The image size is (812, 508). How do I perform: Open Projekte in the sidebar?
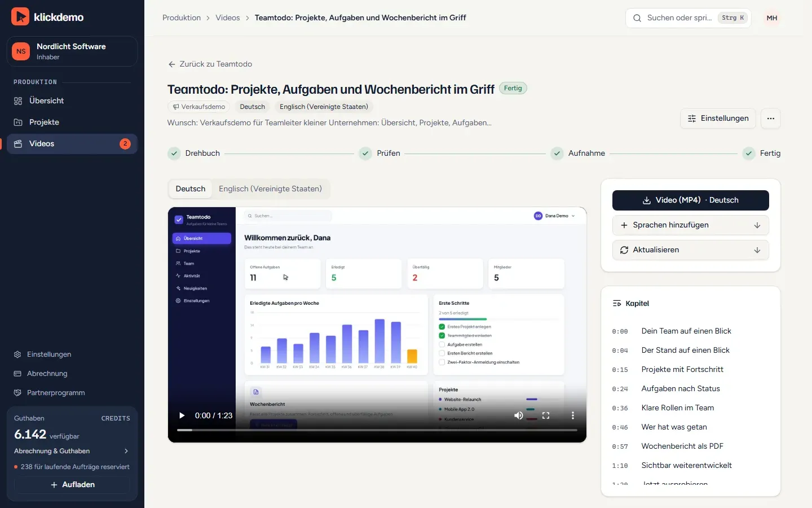(72, 122)
